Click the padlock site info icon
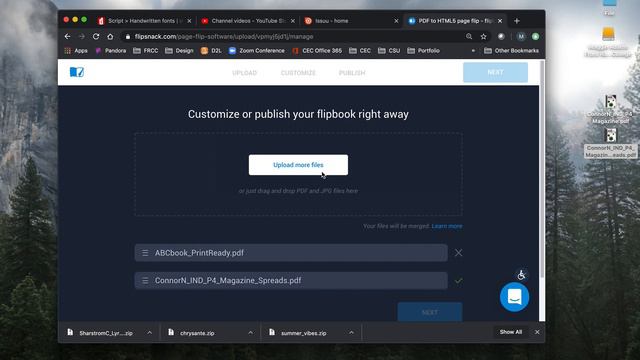640x360 pixels. 128,37
